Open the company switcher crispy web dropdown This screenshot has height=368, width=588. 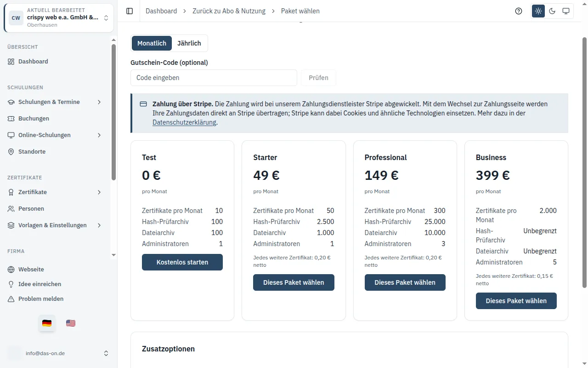pos(59,18)
